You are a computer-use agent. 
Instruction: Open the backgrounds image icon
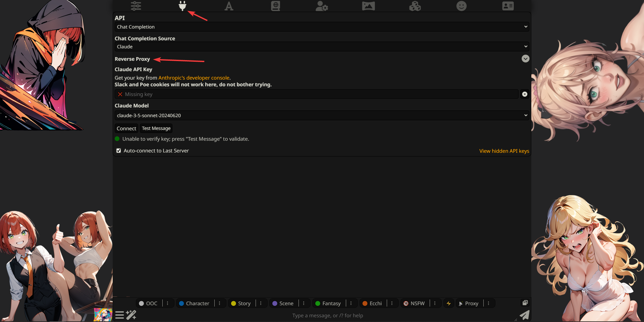point(368,6)
